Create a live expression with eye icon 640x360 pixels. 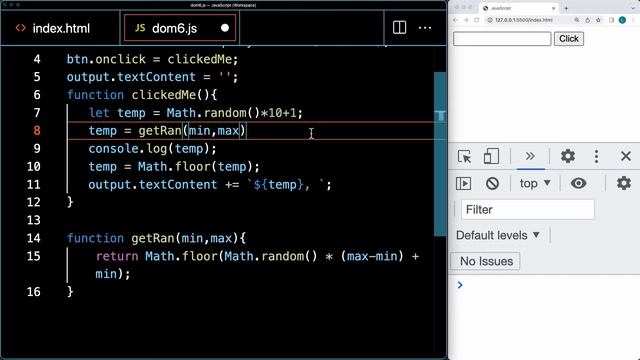pyautogui.click(x=578, y=183)
